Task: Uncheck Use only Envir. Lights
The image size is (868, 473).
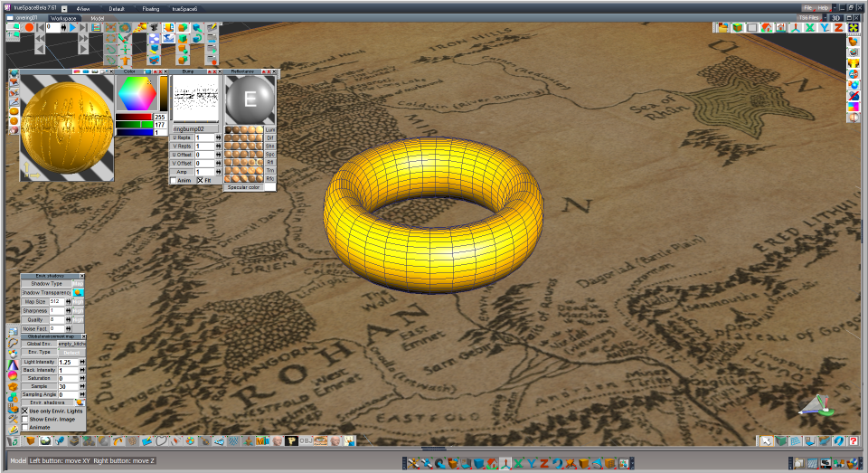Action: click(25, 411)
